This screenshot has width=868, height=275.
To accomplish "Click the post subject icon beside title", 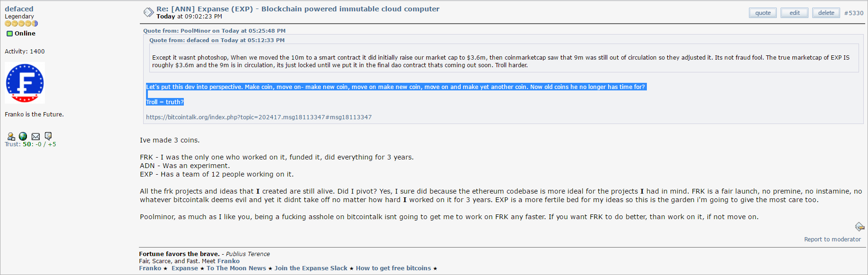I will click(148, 12).
